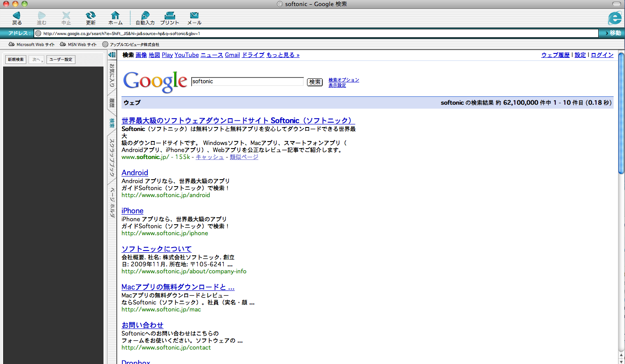Click the Internet Explorer logo icon
Screen dimensions: 625x364
(614, 18)
